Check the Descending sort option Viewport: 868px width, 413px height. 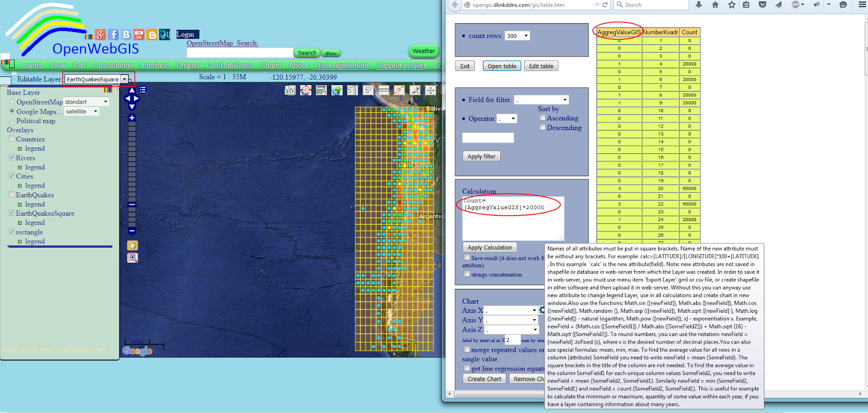click(542, 127)
